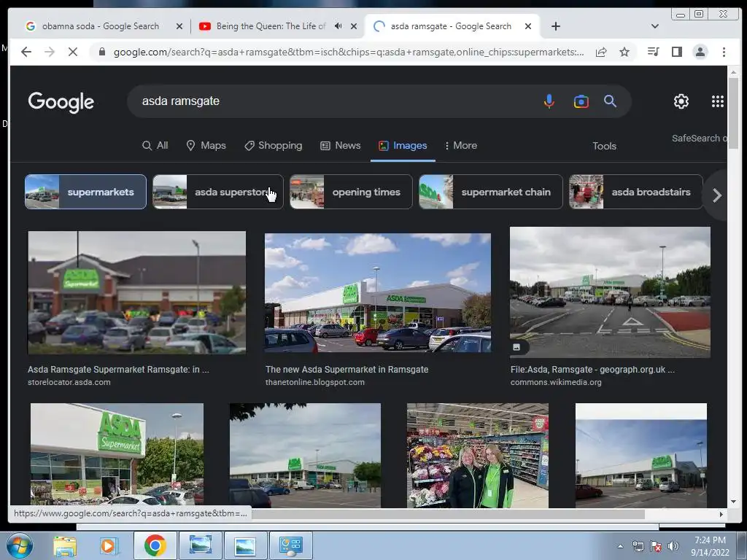747x560 pixels.
Task: Open SafeSearch settings link
Action: (699, 138)
